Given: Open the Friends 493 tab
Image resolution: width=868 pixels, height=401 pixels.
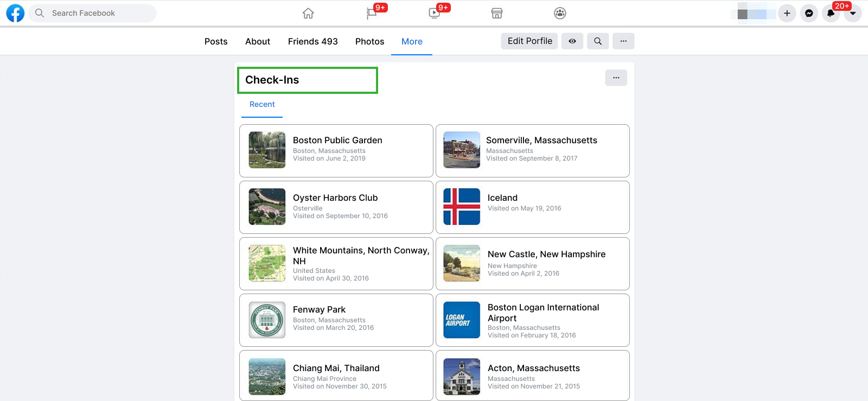Looking at the screenshot, I should pos(313,41).
